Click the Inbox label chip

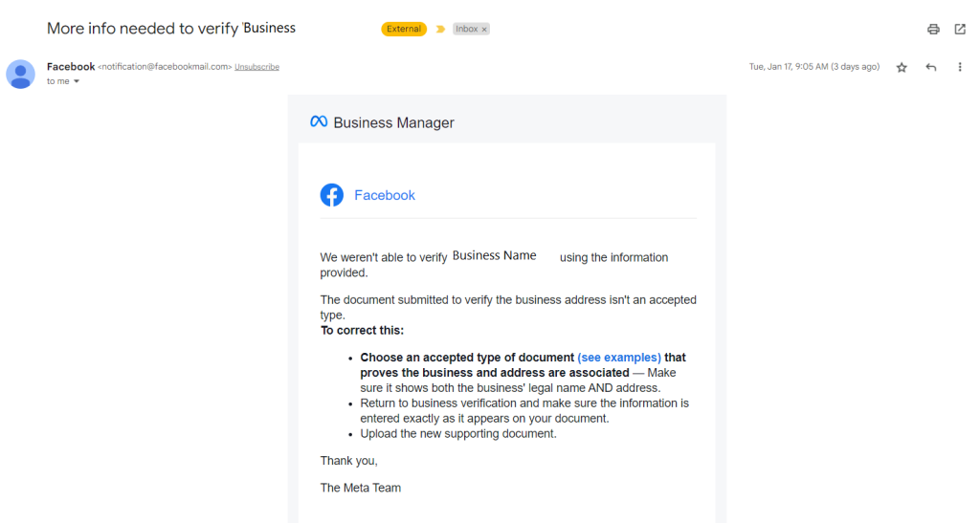pos(466,30)
